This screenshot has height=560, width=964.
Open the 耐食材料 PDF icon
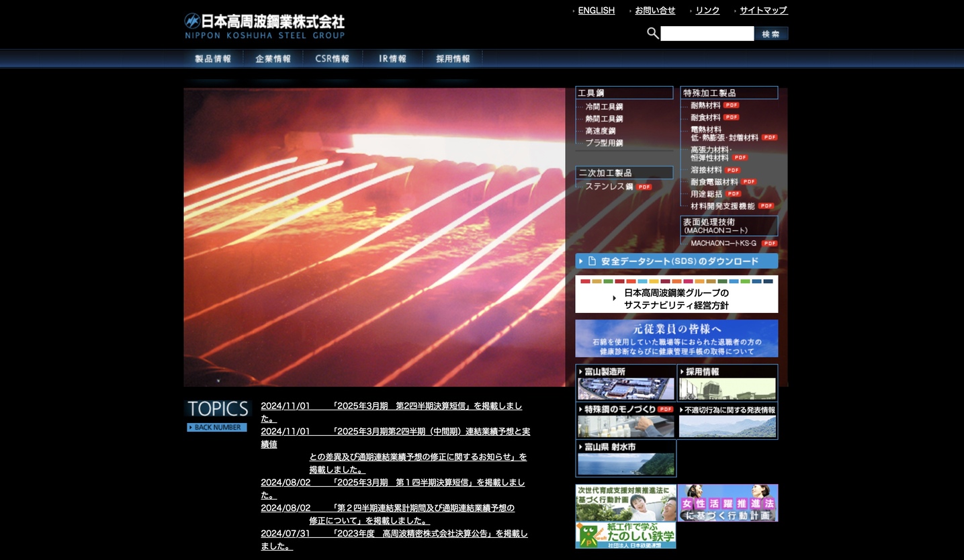tap(732, 118)
